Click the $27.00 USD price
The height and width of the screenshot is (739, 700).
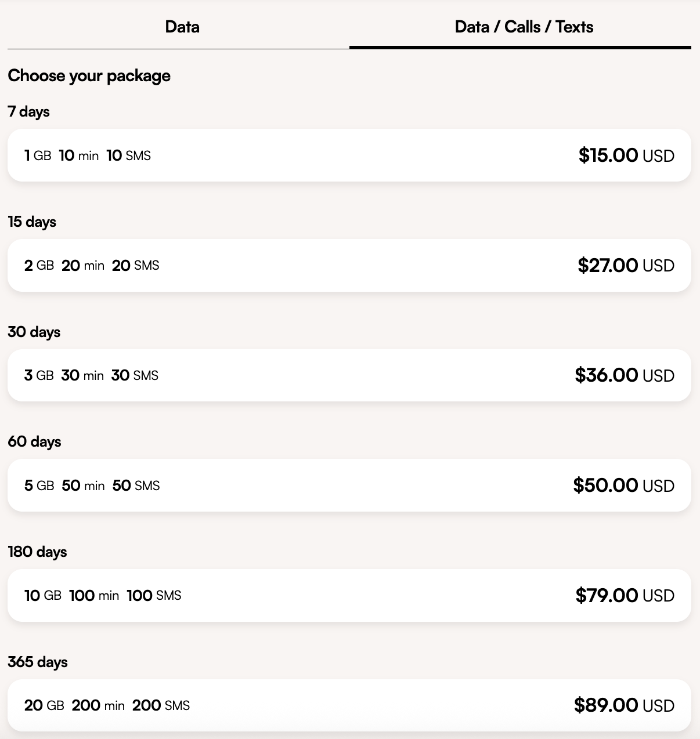coord(626,265)
